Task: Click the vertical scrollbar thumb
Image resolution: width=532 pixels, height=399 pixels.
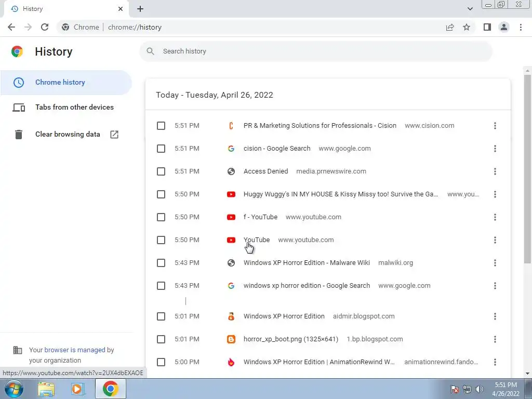Action: pos(527,169)
